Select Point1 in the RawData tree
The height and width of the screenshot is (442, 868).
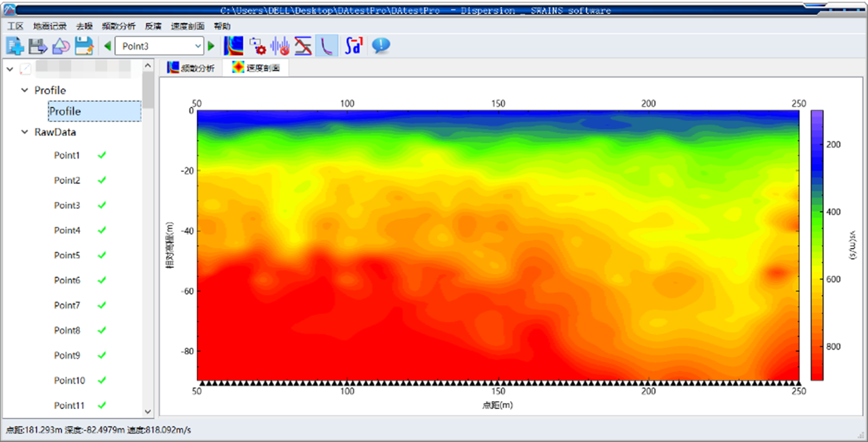67,156
